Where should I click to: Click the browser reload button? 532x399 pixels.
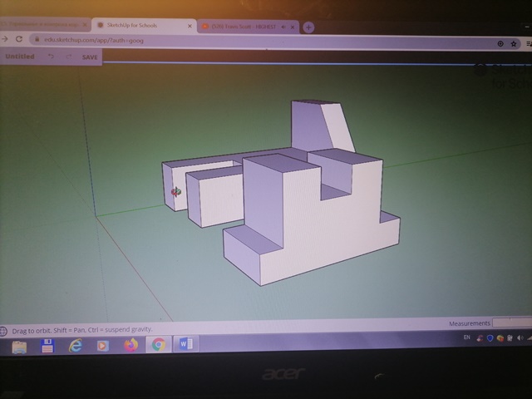click(x=20, y=39)
